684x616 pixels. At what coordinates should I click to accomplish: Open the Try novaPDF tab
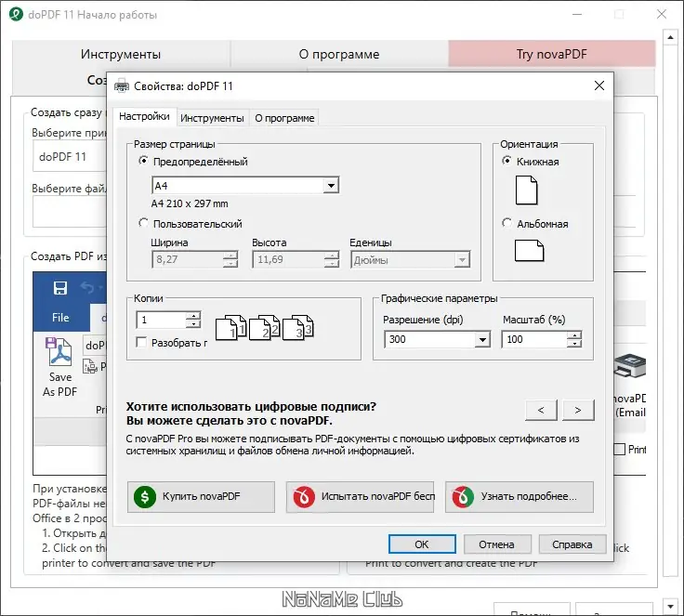(552, 54)
